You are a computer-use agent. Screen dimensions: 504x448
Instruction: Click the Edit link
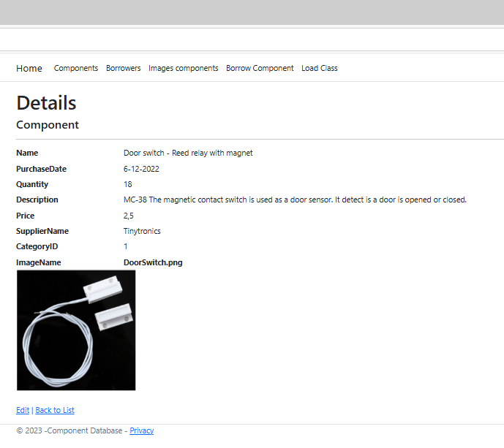23,410
